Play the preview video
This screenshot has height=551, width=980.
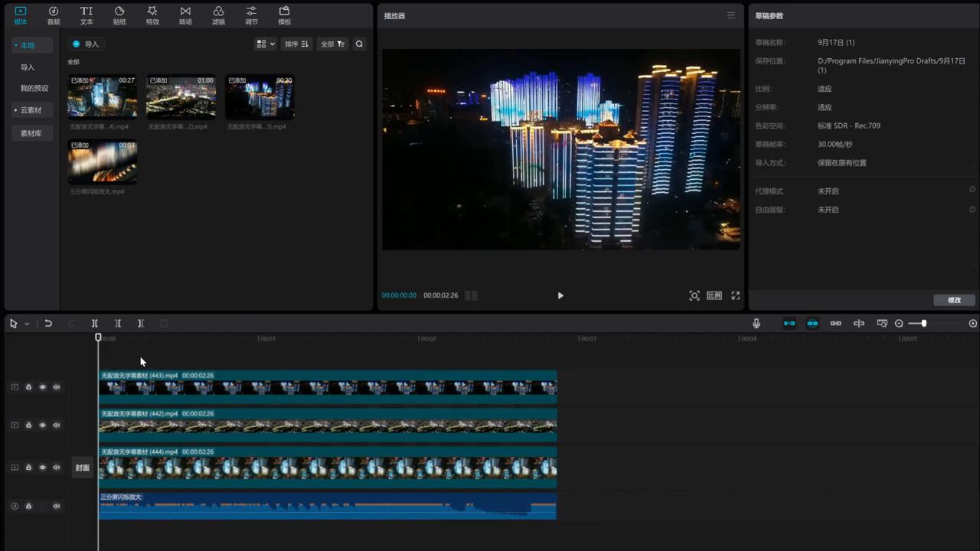(560, 295)
